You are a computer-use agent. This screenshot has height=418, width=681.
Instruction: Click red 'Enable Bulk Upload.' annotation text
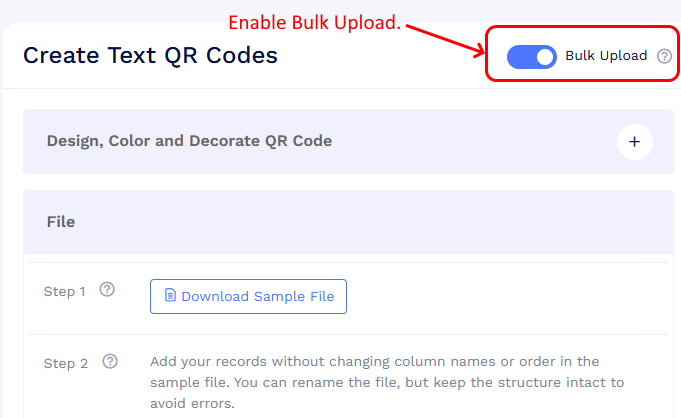point(314,23)
